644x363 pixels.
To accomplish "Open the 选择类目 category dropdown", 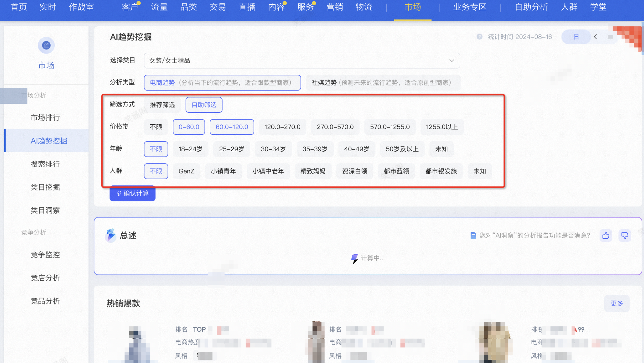I will (302, 60).
